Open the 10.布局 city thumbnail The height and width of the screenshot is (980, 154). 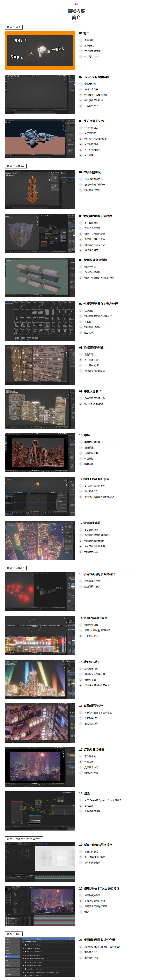coord(40,452)
